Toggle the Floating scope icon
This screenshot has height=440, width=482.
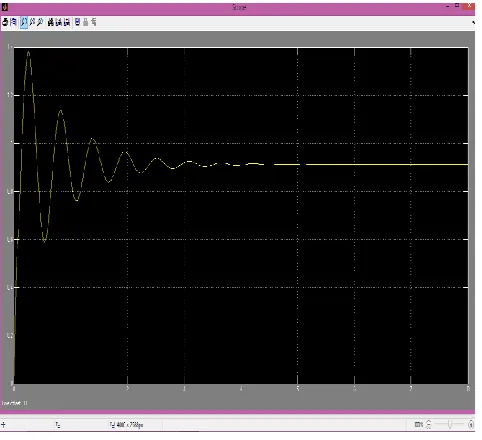[77, 22]
